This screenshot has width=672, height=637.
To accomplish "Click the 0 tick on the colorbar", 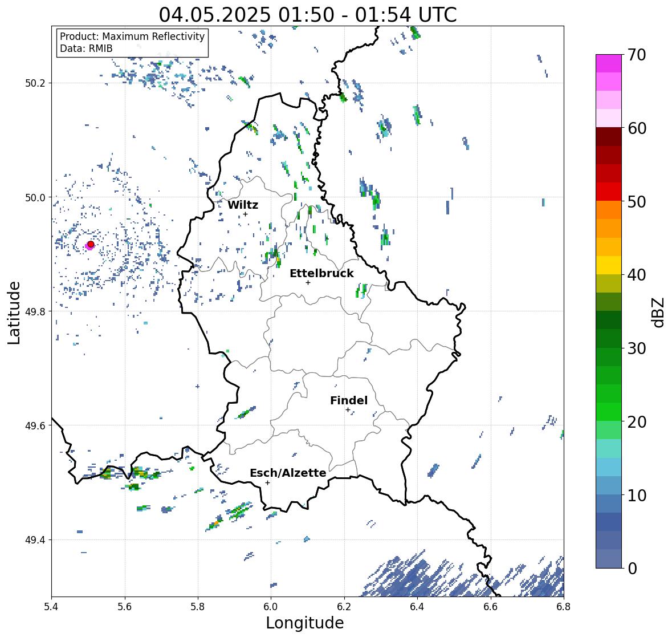I will click(x=632, y=569).
